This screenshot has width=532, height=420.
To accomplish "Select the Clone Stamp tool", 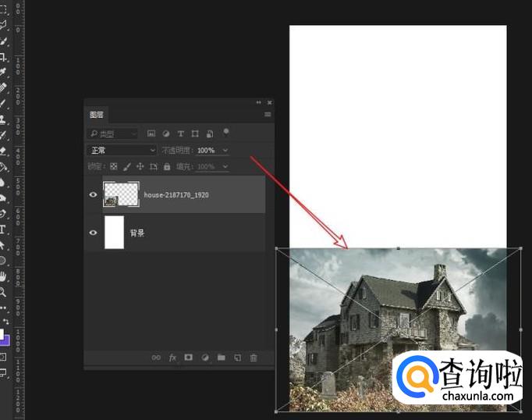I will [2, 119].
